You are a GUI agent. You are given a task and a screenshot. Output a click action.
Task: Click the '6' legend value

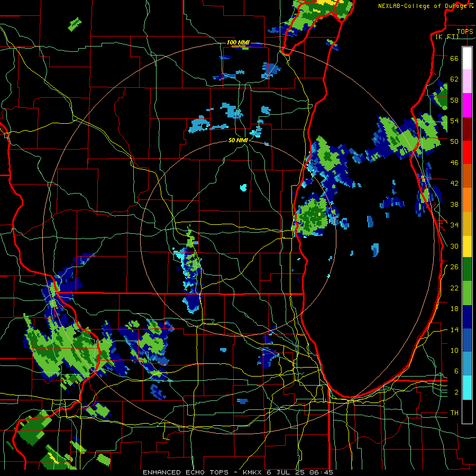(x=456, y=371)
